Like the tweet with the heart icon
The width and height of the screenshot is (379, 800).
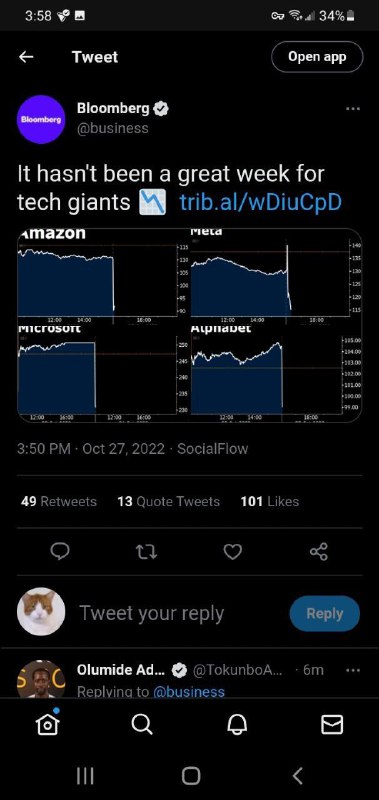tap(233, 552)
